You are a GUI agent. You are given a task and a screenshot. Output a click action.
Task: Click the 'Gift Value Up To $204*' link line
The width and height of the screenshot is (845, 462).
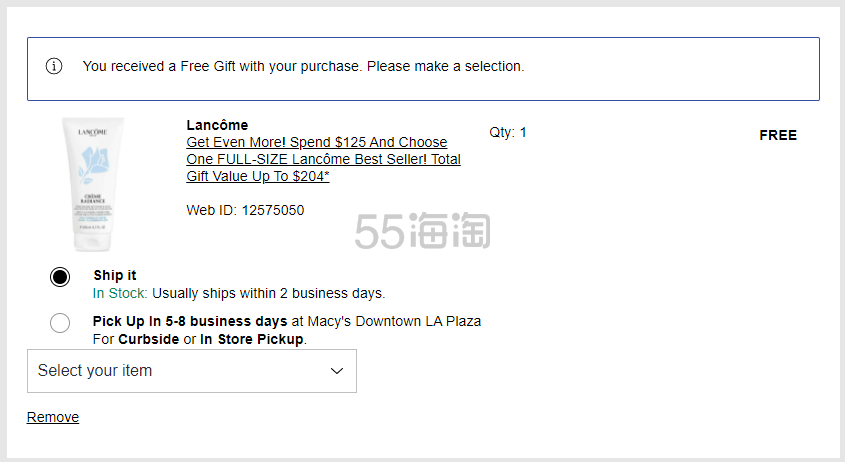pos(258,176)
